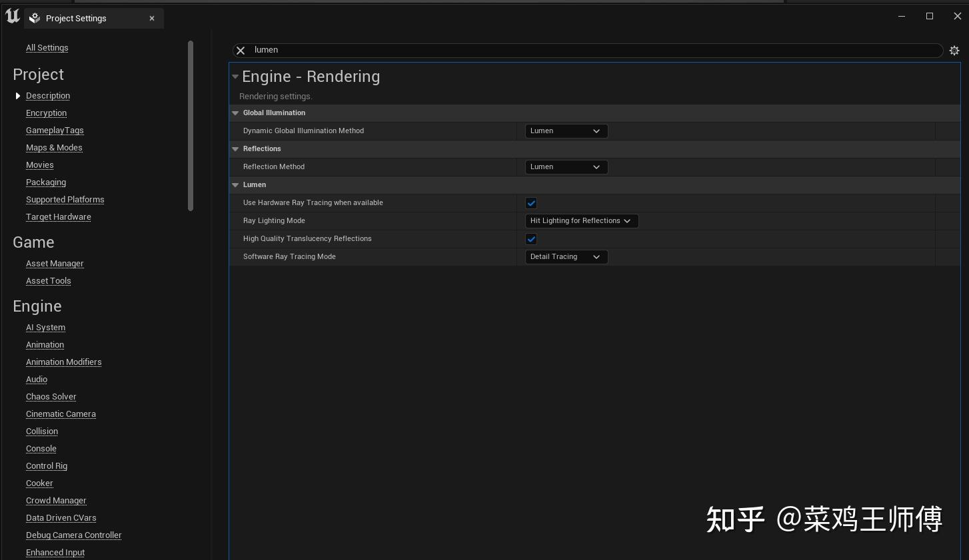Click the sidebar scrollbar

pyautogui.click(x=191, y=127)
